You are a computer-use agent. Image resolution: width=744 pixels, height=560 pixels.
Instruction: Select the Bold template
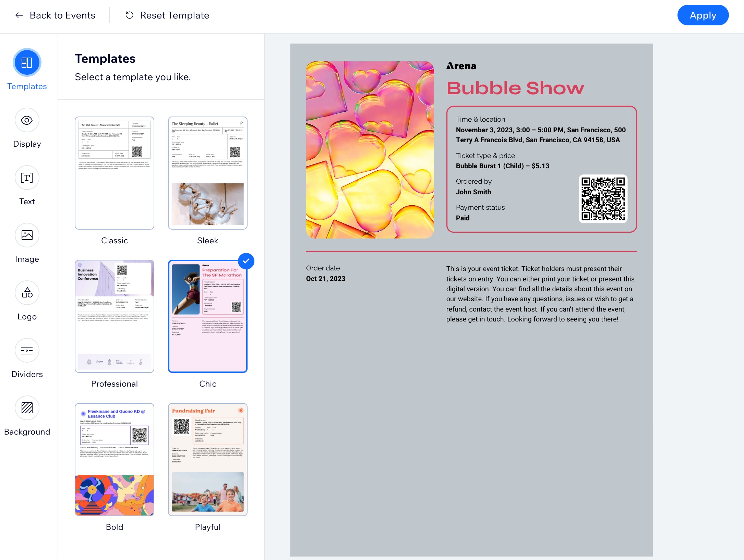tap(113, 459)
